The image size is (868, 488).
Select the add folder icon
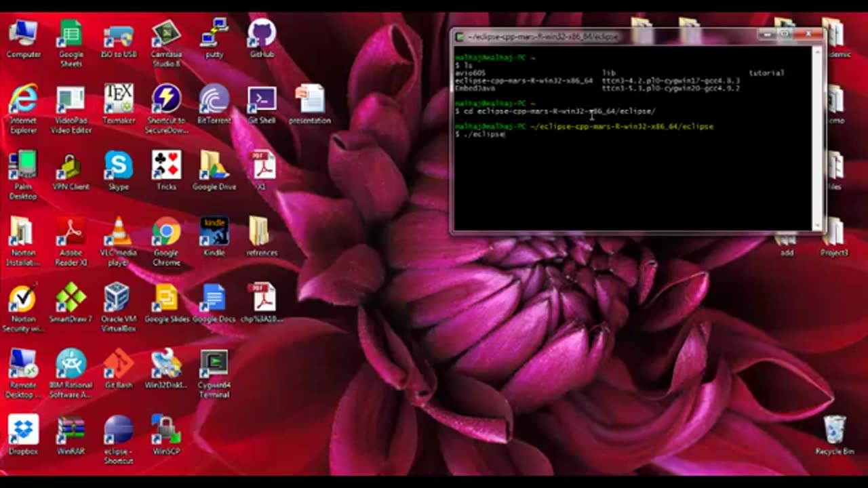(787, 245)
